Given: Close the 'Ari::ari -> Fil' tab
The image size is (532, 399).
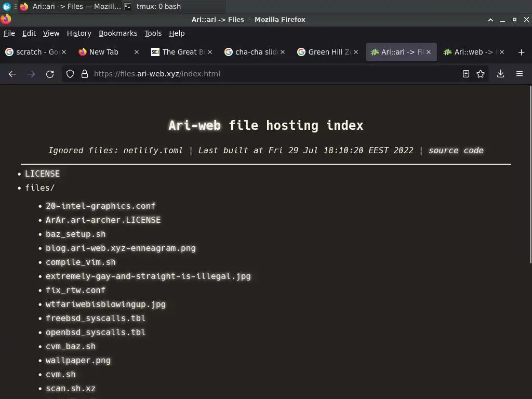Looking at the screenshot, I should (x=429, y=52).
